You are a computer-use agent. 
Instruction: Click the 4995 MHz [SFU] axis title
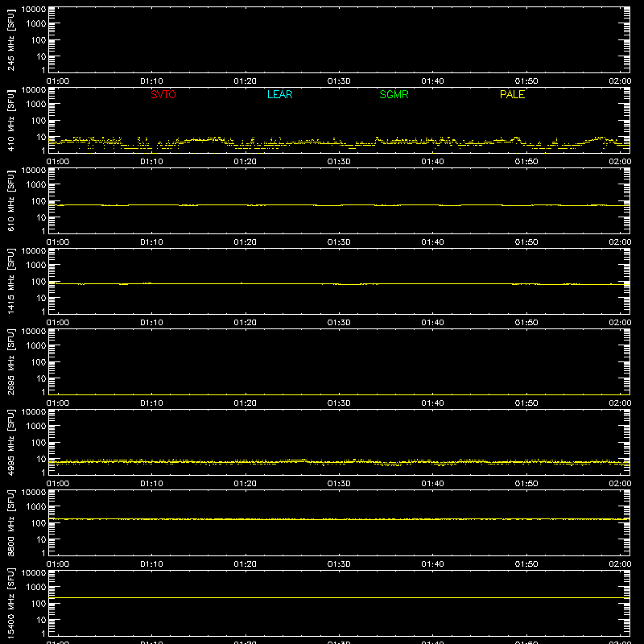pyautogui.click(x=11, y=442)
